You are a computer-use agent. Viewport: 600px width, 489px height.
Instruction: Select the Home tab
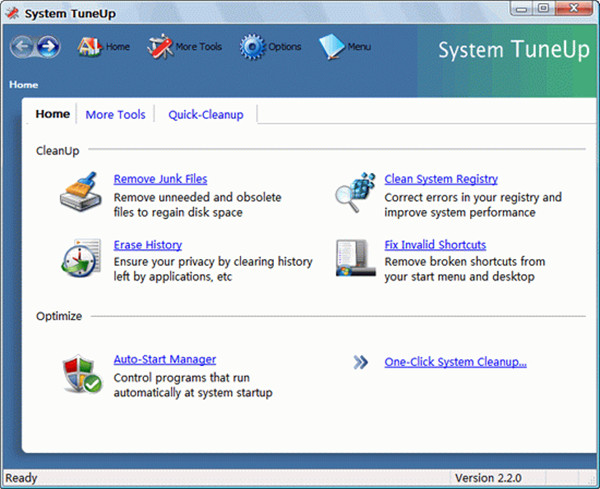pos(53,114)
